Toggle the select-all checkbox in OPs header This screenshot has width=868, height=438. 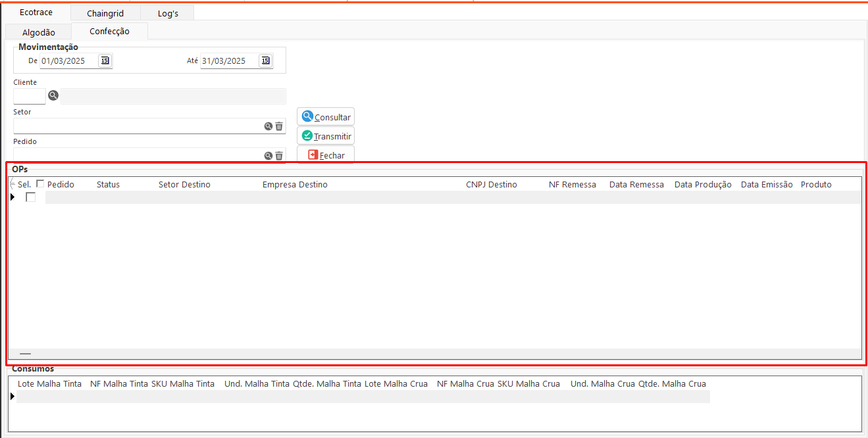[40, 184]
